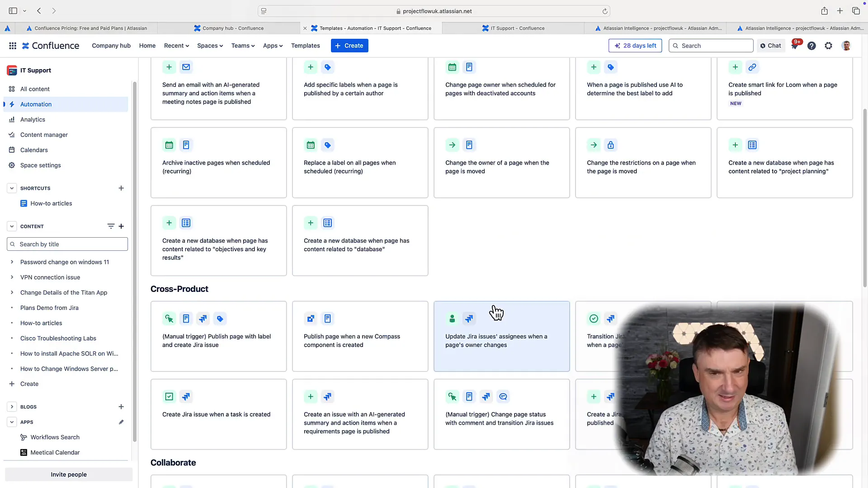Click the Calendars icon in sidebar
Viewport: 868px width, 488px height.
pos(12,150)
